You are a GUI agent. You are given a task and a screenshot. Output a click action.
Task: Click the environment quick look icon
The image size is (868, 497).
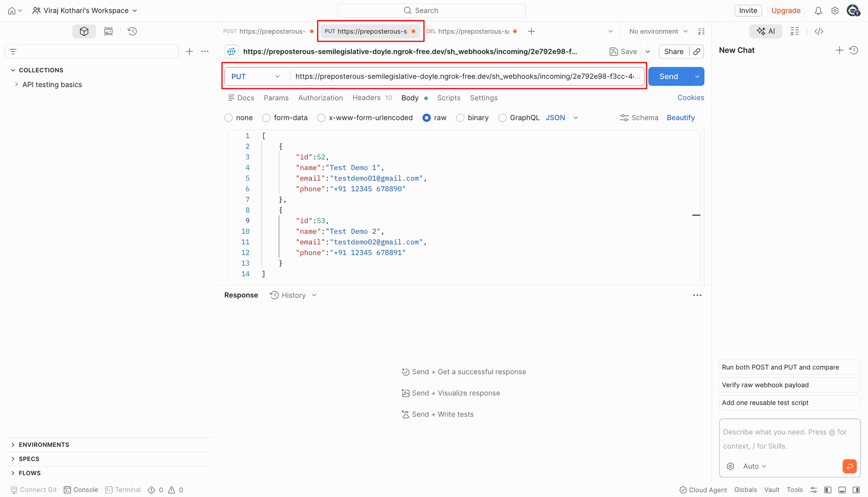(701, 31)
